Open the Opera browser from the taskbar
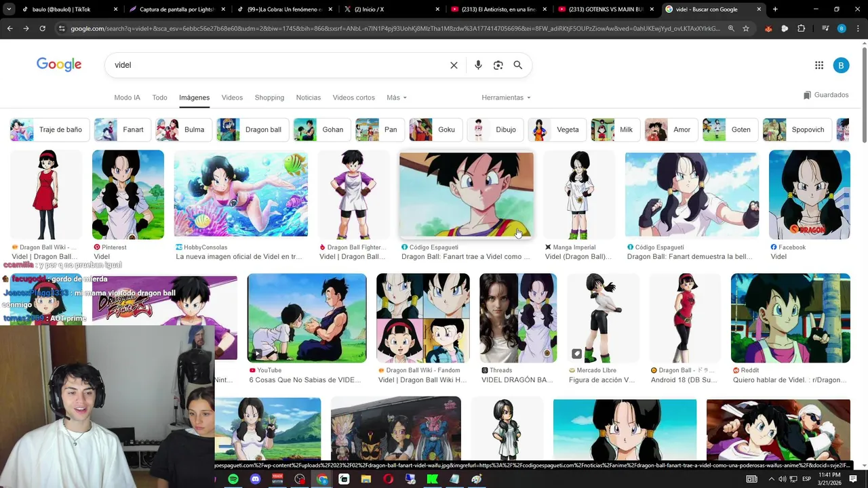Image resolution: width=868 pixels, height=488 pixels. [389, 479]
